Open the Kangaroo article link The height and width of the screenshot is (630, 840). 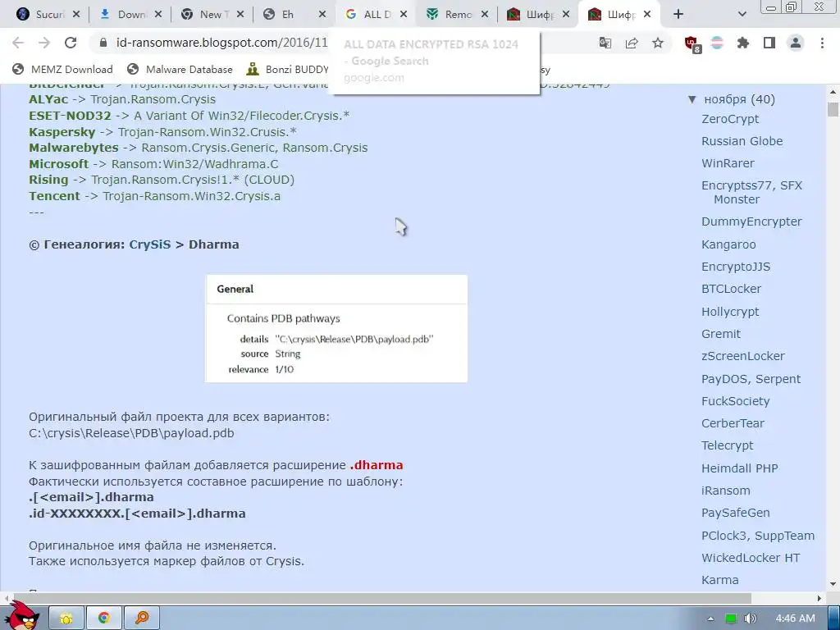click(728, 244)
